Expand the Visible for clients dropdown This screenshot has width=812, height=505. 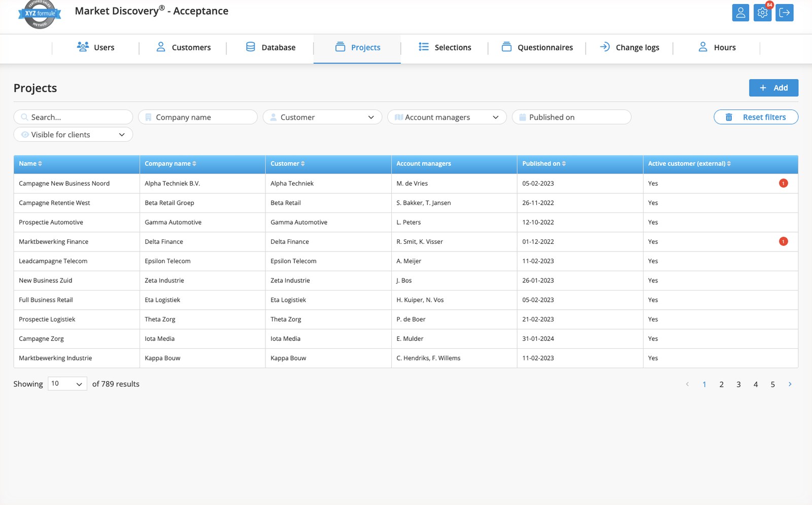coord(73,134)
